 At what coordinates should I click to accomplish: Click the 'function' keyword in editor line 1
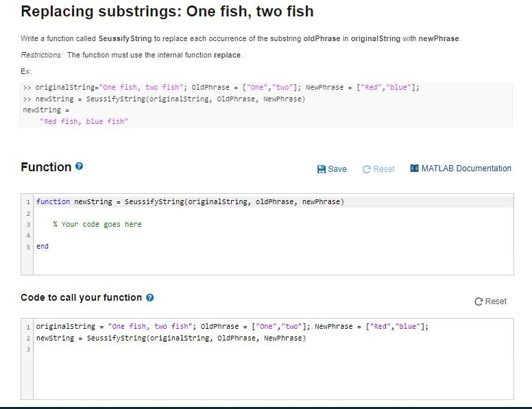point(53,201)
